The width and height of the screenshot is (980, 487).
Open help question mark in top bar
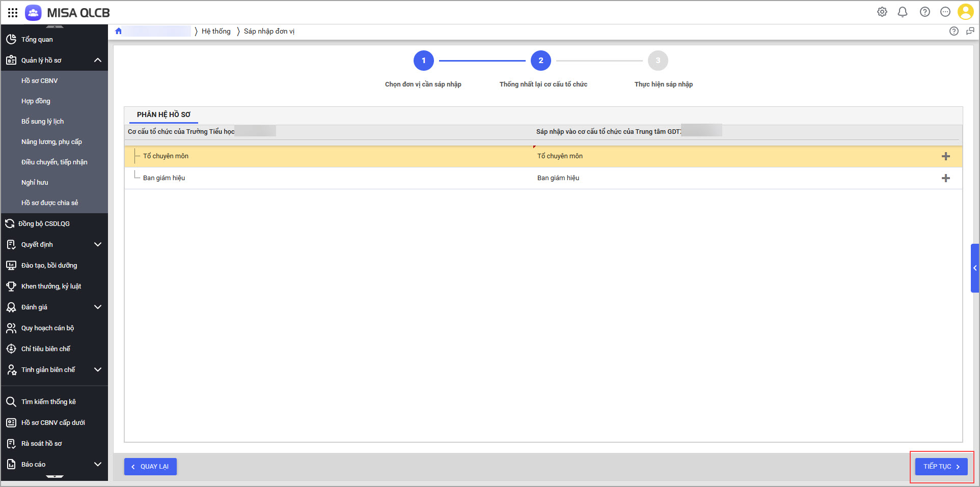(925, 12)
